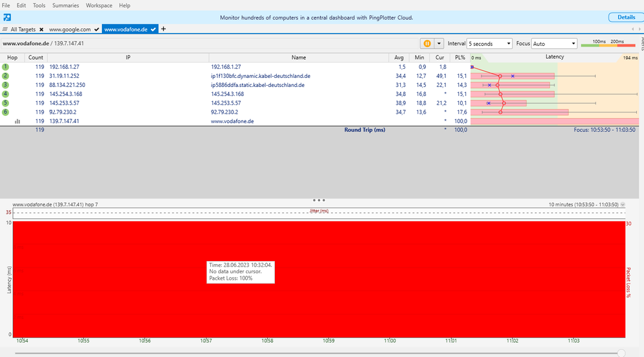Open the Alerts side panel tab
Image resolution: width=644 pixels, height=357 pixels.
click(642, 43)
